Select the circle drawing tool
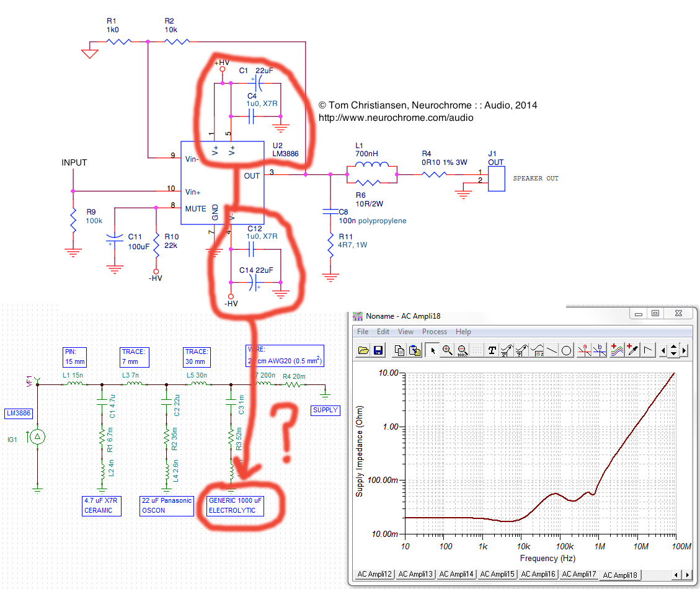Image resolution: width=700 pixels, height=589 pixels. pos(566,350)
